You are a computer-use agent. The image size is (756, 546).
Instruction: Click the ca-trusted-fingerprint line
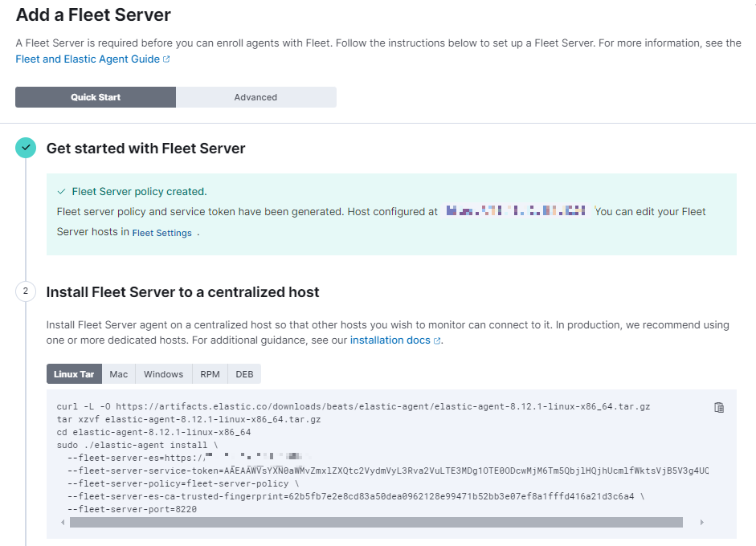(x=356, y=496)
